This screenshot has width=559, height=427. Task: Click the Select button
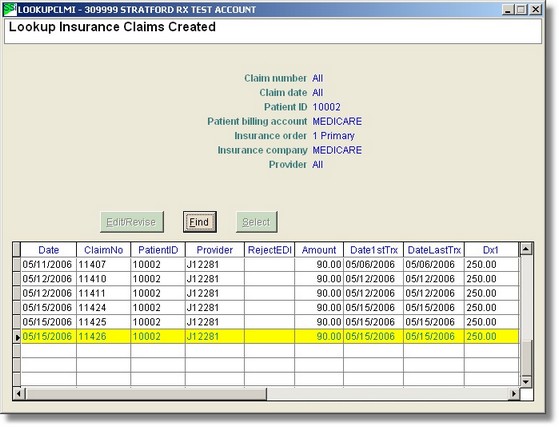pos(257,222)
